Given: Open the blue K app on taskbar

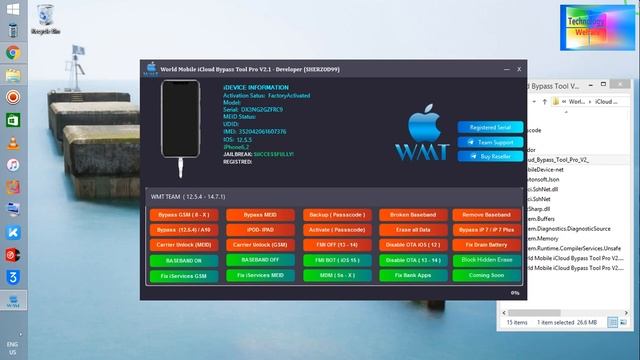Looking at the screenshot, I should (13, 233).
